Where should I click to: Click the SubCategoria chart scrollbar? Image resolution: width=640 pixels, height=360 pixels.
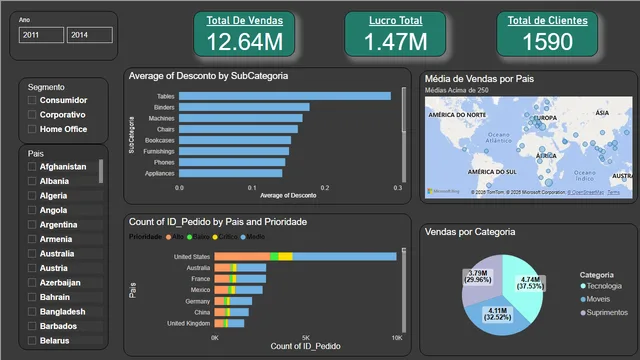404,135
